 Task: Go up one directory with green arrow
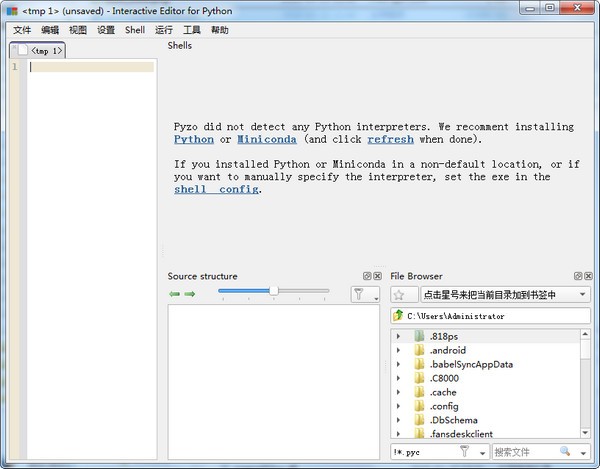click(x=398, y=316)
